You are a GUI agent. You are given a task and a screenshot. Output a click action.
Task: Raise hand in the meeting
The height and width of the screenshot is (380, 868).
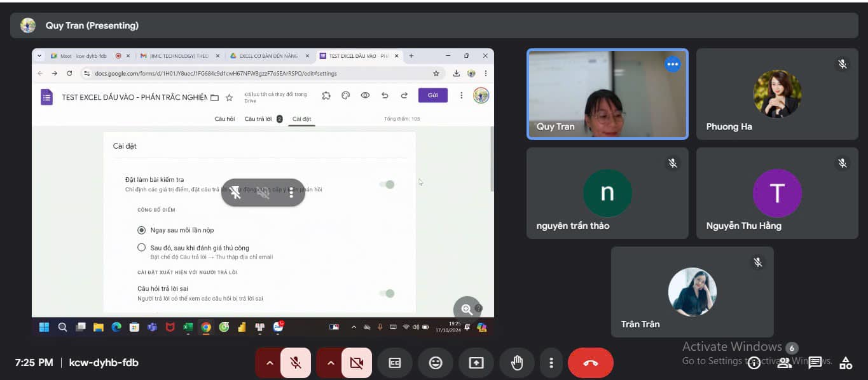[x=517, y=363]
